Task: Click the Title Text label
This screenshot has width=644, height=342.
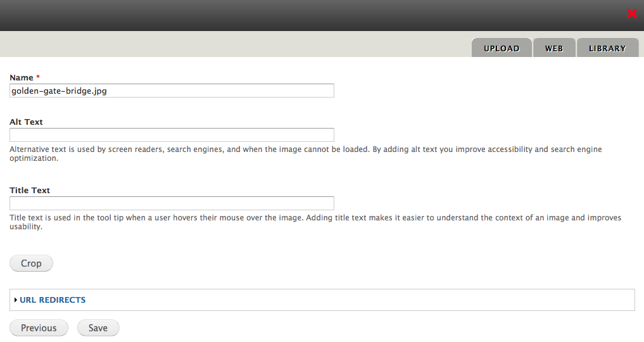Action: click(30, 190)
